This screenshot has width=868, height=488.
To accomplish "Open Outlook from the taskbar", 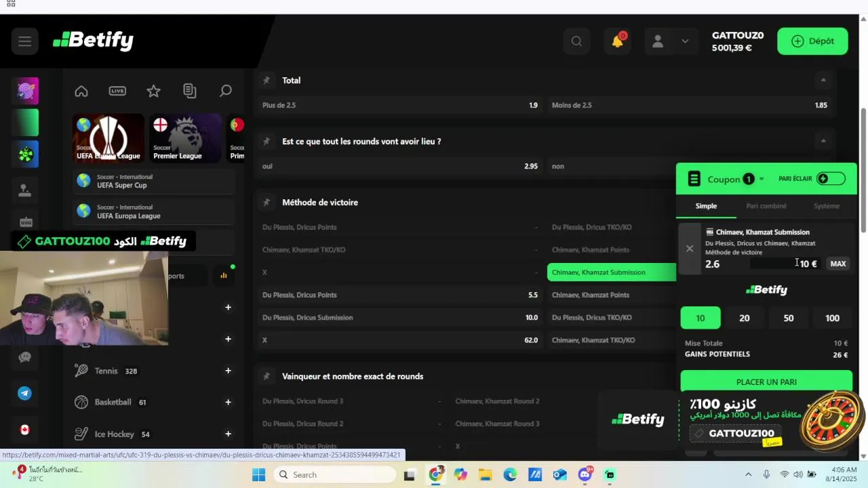I will tap(560, 475).
